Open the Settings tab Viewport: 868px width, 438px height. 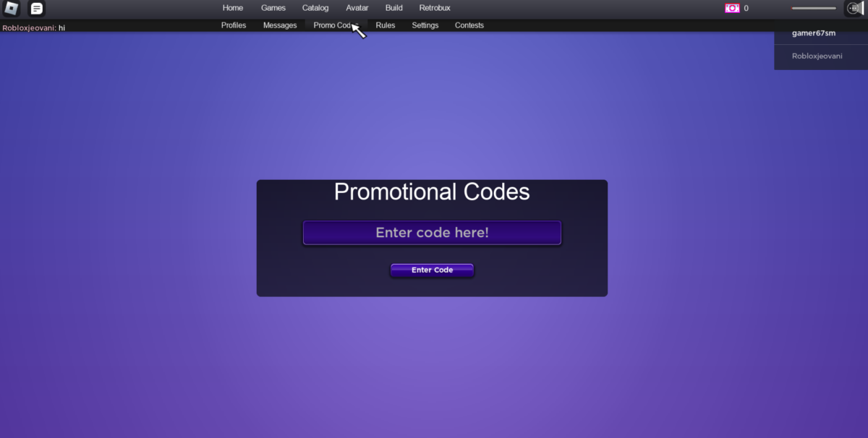point(425,25)
